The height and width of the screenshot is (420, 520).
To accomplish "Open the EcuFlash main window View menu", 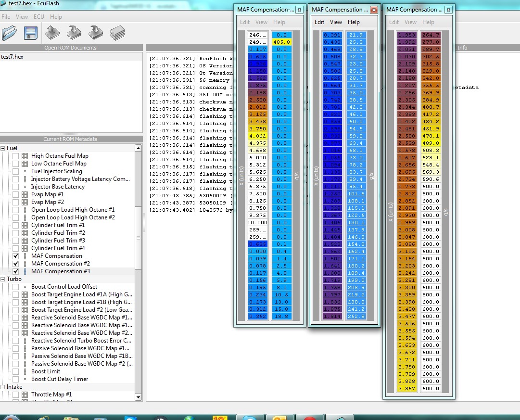I will 22,16.
